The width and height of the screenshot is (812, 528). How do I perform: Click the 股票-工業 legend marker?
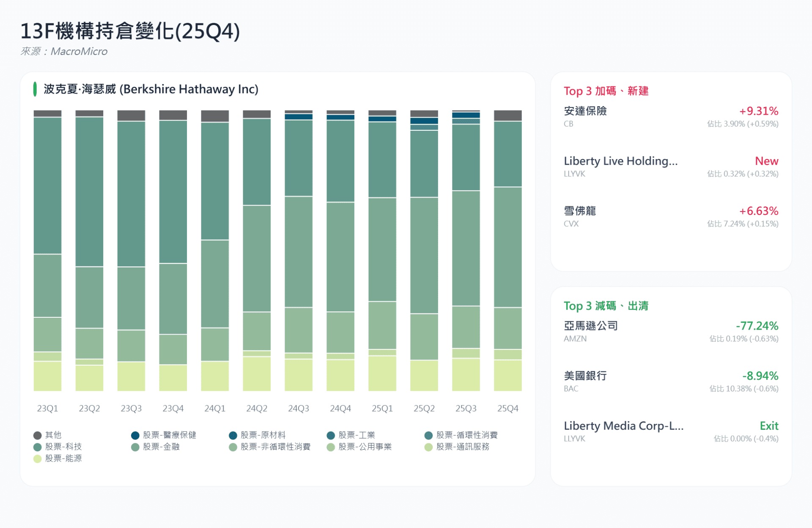click(331, 435)
